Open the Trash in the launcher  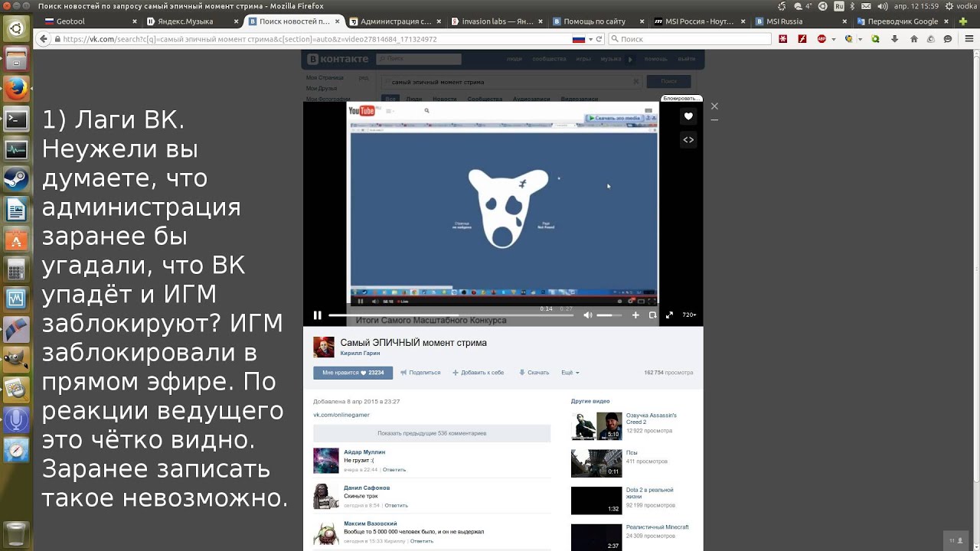[16, 534]
